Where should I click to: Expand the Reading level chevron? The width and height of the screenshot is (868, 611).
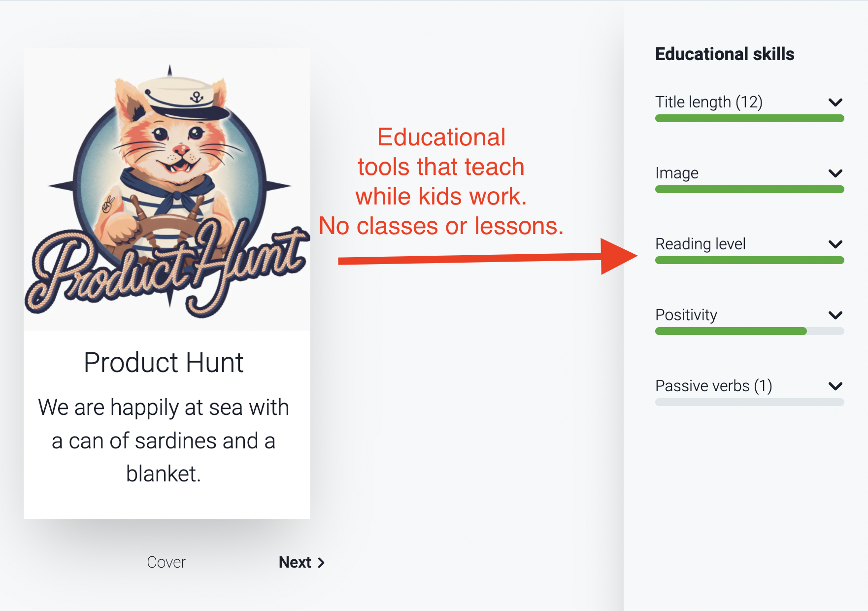tap(835, 244)
